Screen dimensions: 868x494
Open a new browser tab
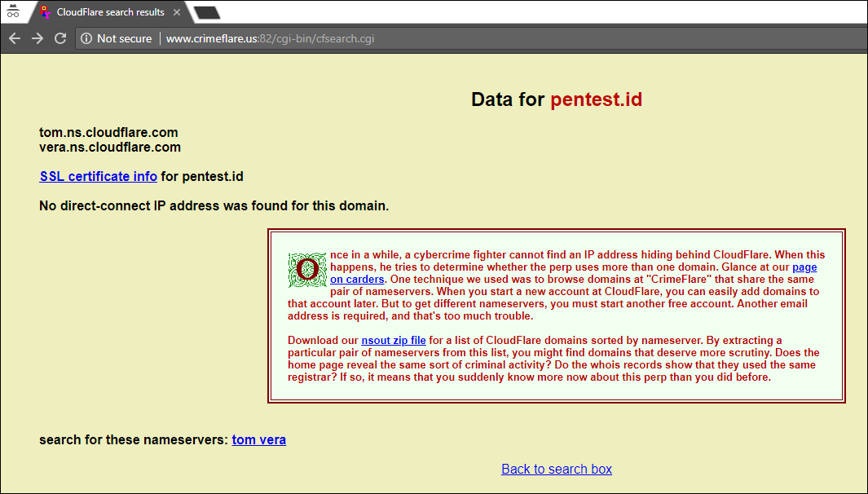pyautogui.click(x=207, y=12)
